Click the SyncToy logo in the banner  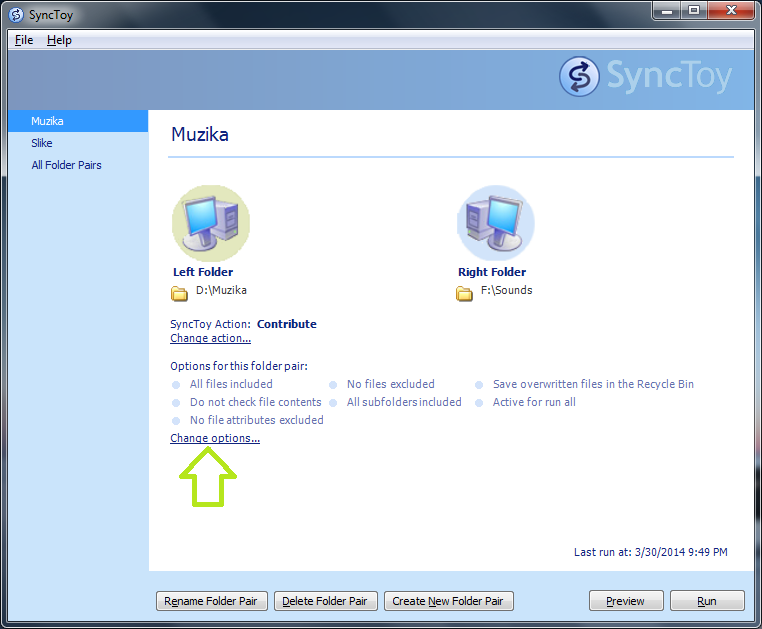click(645, 76)
